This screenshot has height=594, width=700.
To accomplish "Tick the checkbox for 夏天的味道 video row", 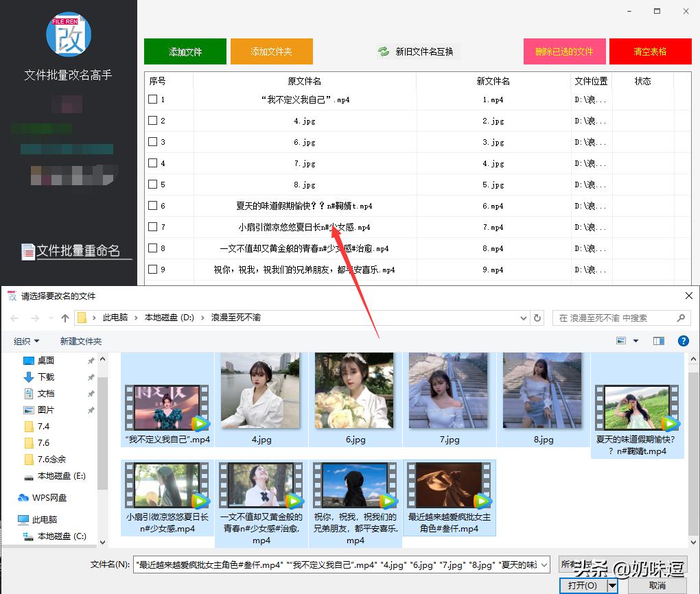I will pos(152,205).
